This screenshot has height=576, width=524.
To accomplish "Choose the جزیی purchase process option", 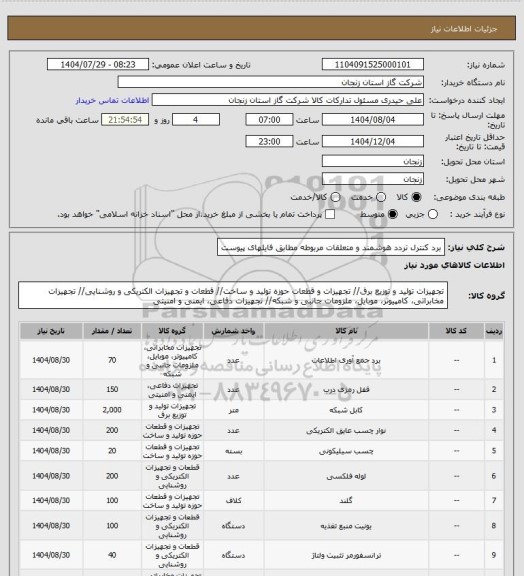I will (x=433, y=214).
